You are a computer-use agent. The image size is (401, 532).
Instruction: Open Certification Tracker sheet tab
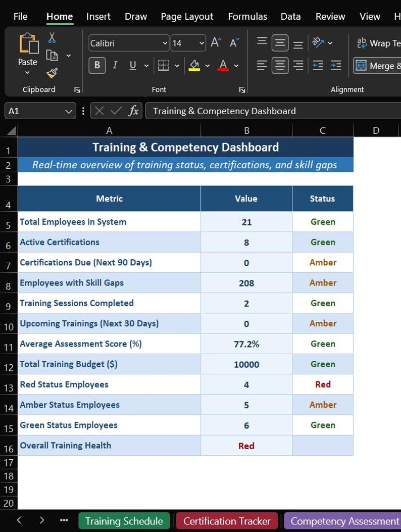coord(227,521)
